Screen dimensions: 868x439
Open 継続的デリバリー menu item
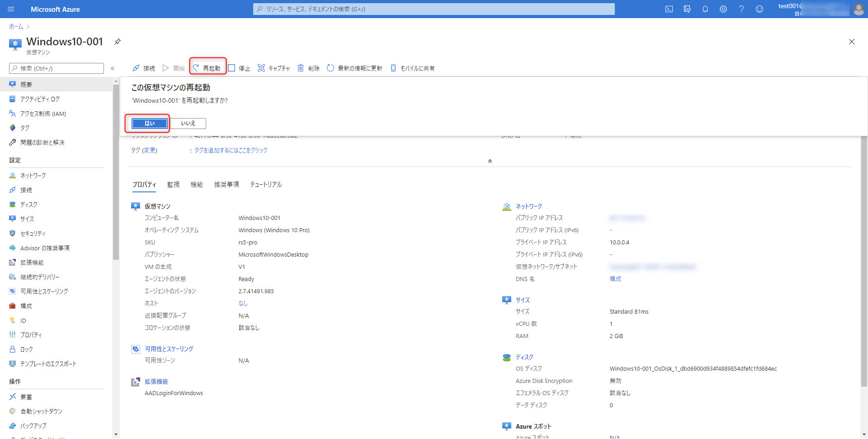pos(56,277)
